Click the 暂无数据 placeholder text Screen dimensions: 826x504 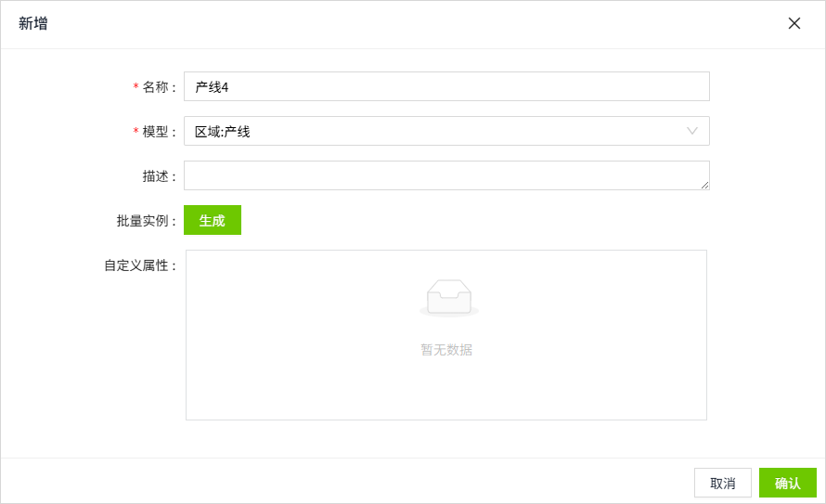click(446, 350)
